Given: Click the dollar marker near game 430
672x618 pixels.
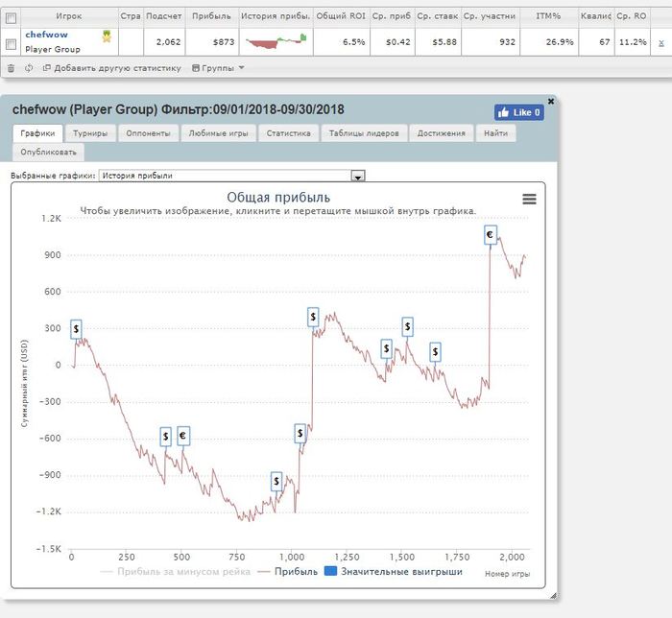Looking at the screenshot, I should pyautogui.click(x=165, y=437).
